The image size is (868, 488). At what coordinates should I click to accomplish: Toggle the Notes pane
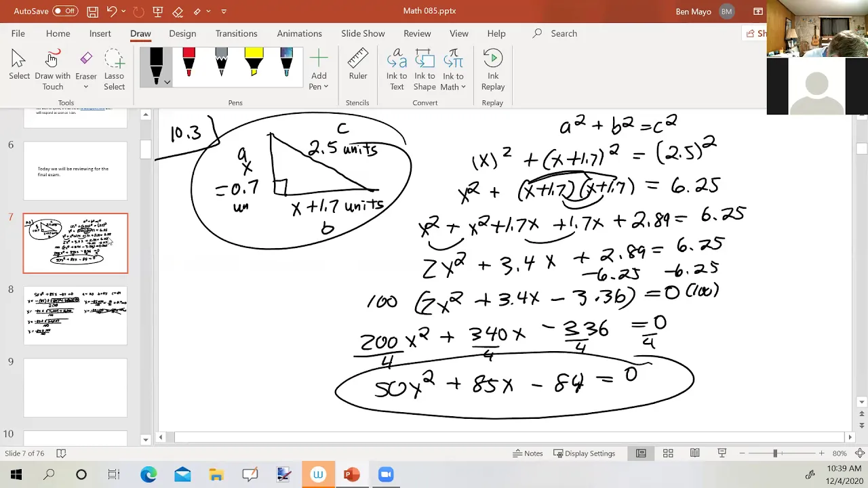tap(528, 453)
